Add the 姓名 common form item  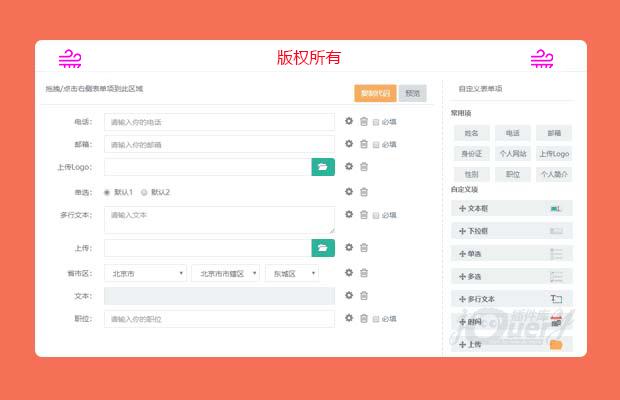[x=471, y=133]
